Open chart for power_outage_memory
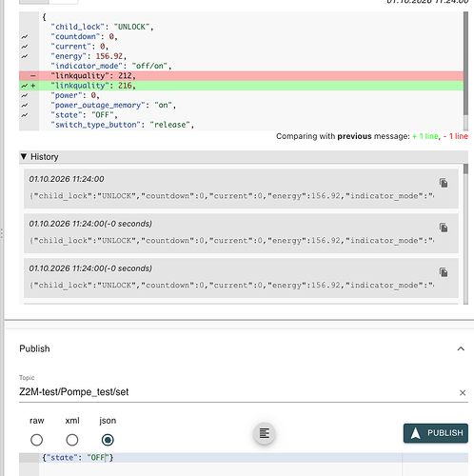The width and height of the screenshot is (474, 476). pos(25,106)
